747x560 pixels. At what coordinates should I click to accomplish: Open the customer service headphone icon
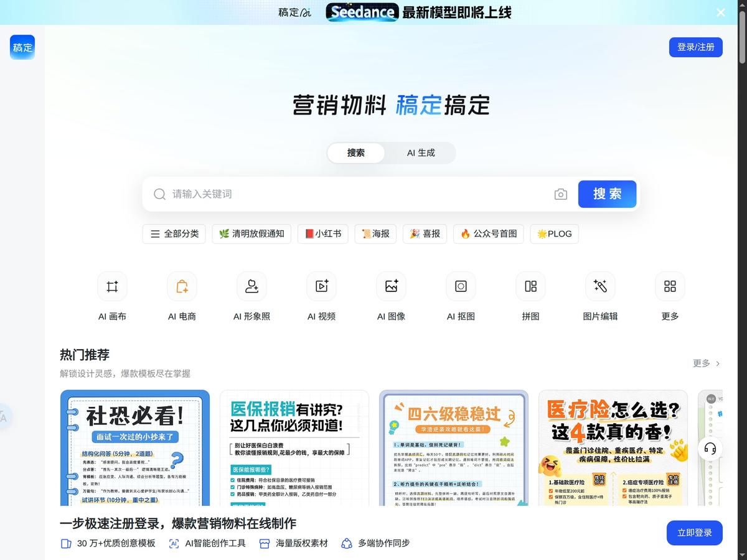click(x=709, y=449)
